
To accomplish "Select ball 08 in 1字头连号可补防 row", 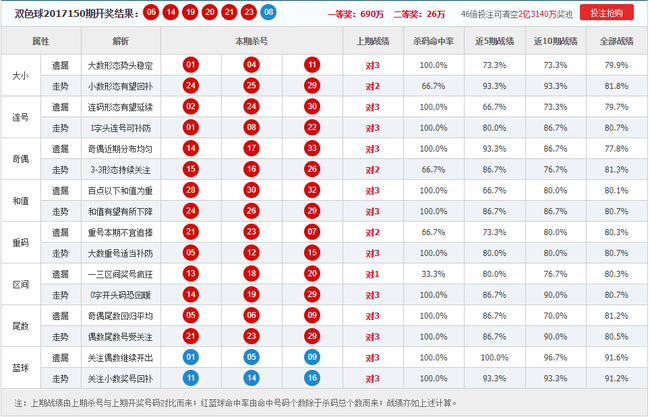I will pos(251,127).
